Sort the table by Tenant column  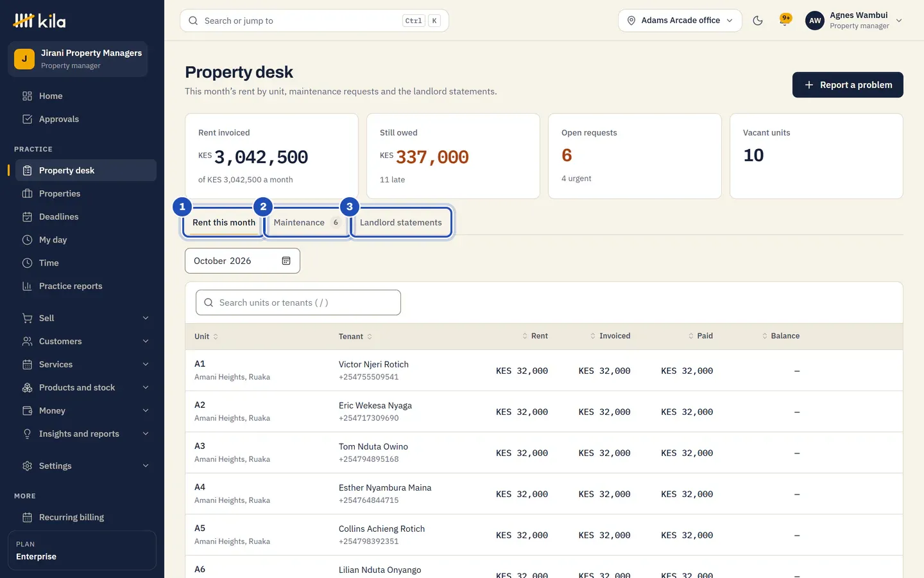(x=355, y=337)
